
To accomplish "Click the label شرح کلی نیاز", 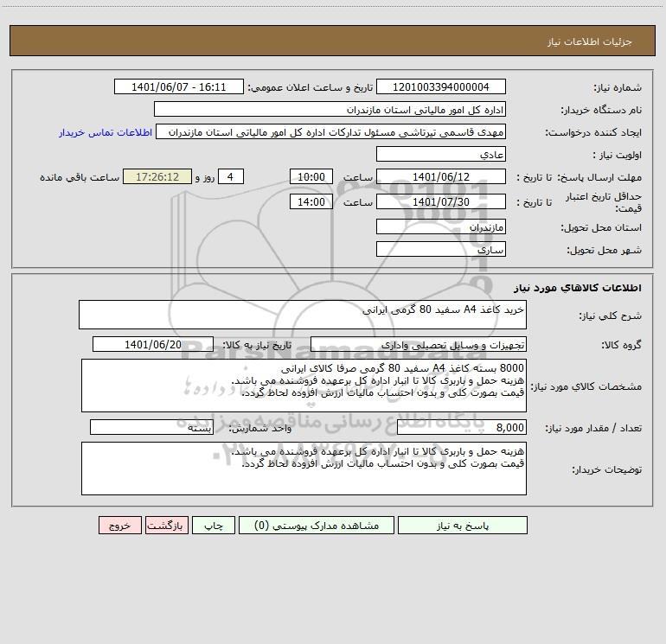I will pos(611,316).
